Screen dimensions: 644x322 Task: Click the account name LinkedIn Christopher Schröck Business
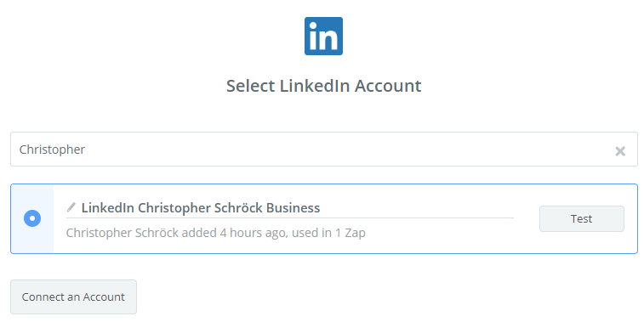[x=201, y=208]
